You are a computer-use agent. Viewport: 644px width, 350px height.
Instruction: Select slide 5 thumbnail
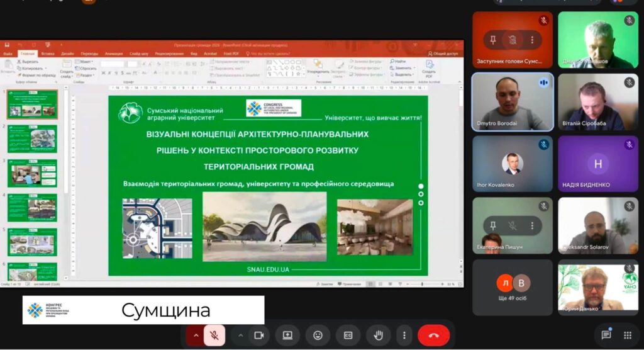pos(32,242)
